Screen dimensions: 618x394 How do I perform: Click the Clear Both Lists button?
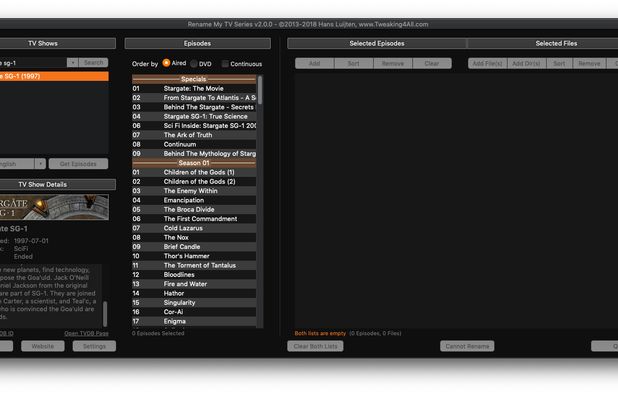pyautogui.click(x=315, y=346)
